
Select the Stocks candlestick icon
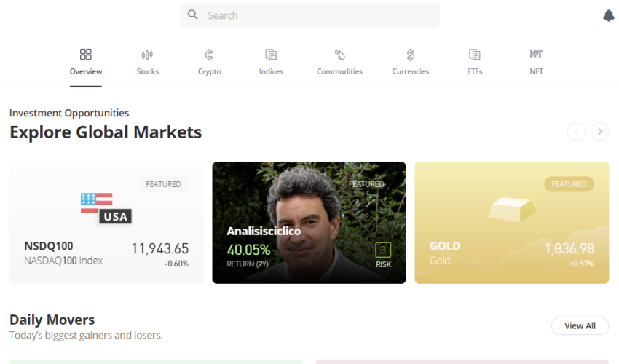147,55
